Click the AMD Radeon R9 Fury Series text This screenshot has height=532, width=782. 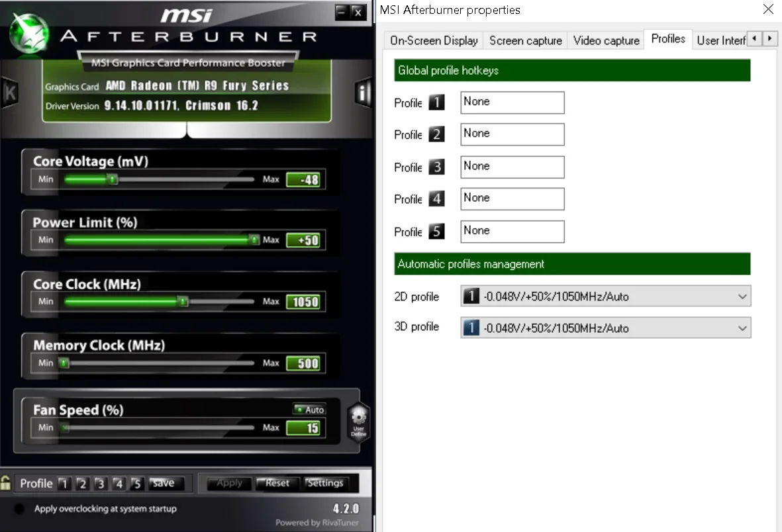pyautogui.click(x=197, y=86)
